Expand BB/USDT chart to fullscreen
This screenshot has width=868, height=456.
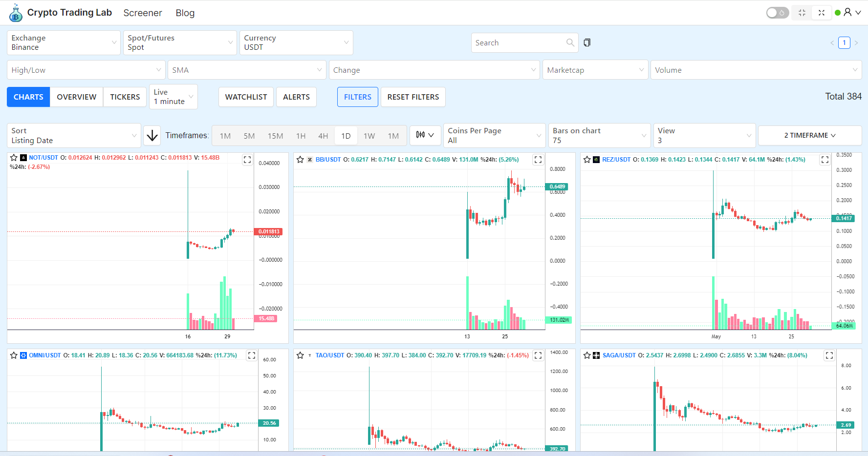(538, 160)
